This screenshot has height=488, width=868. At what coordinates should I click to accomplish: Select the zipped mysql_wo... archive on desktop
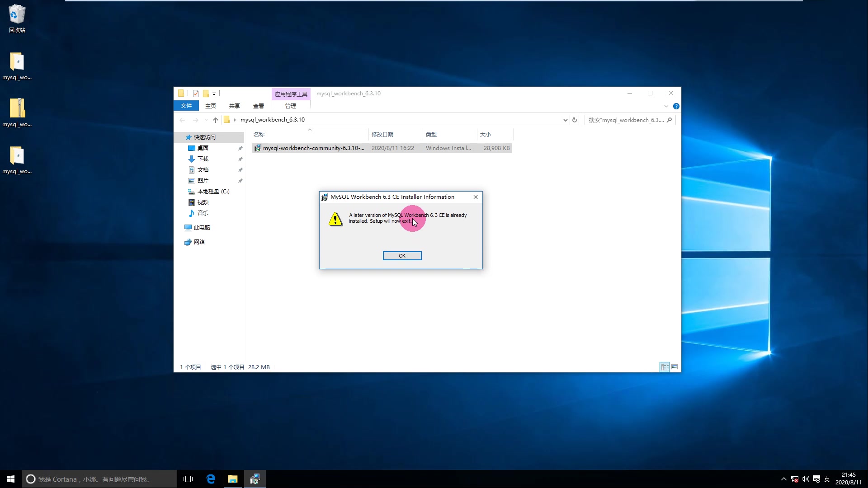17,113
